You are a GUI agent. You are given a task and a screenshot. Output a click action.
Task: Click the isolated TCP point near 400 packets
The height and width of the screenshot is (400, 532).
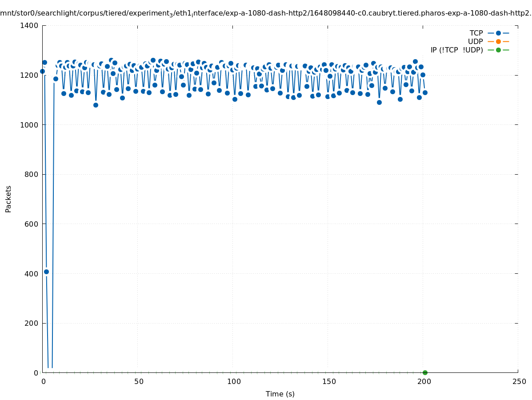46,272
